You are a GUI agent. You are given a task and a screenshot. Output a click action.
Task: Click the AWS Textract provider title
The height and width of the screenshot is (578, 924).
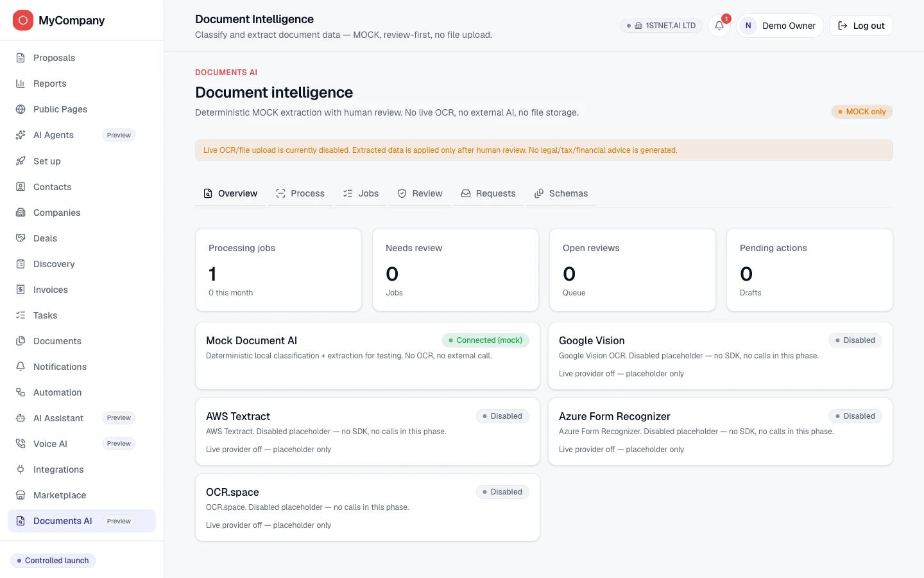(238, 416)
